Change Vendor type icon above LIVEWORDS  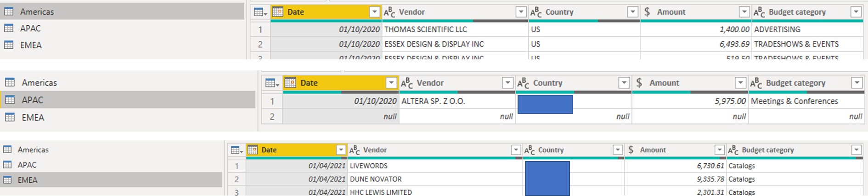(354, 150)
